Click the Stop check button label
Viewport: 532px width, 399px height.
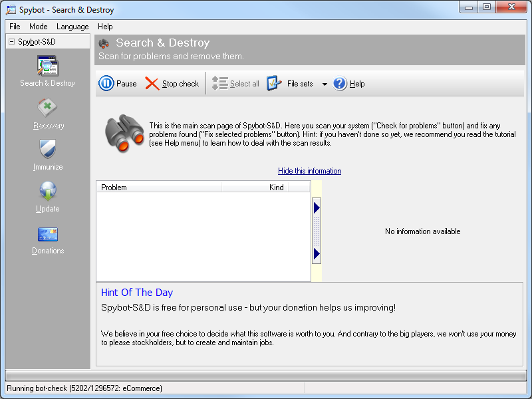tap(180, 84)
